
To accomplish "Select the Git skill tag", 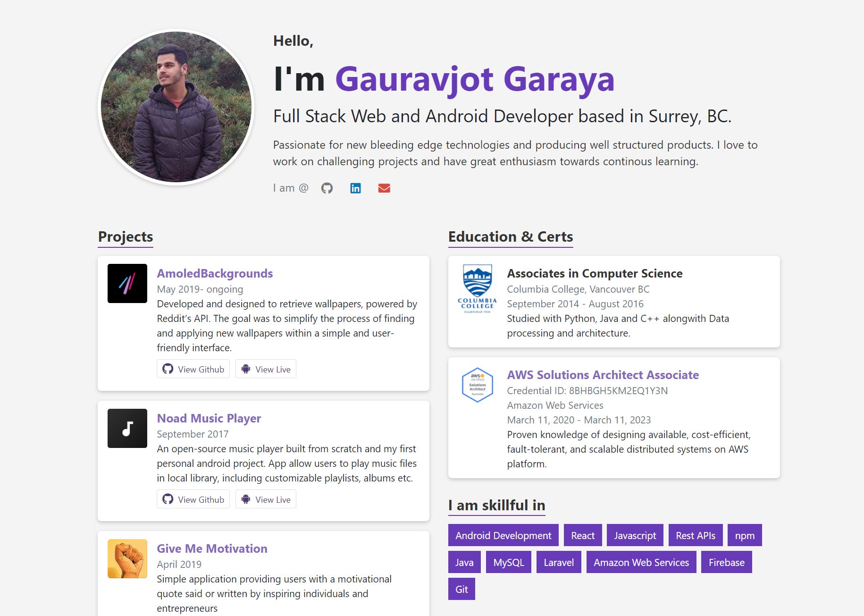I will click(x=461, y=589).
